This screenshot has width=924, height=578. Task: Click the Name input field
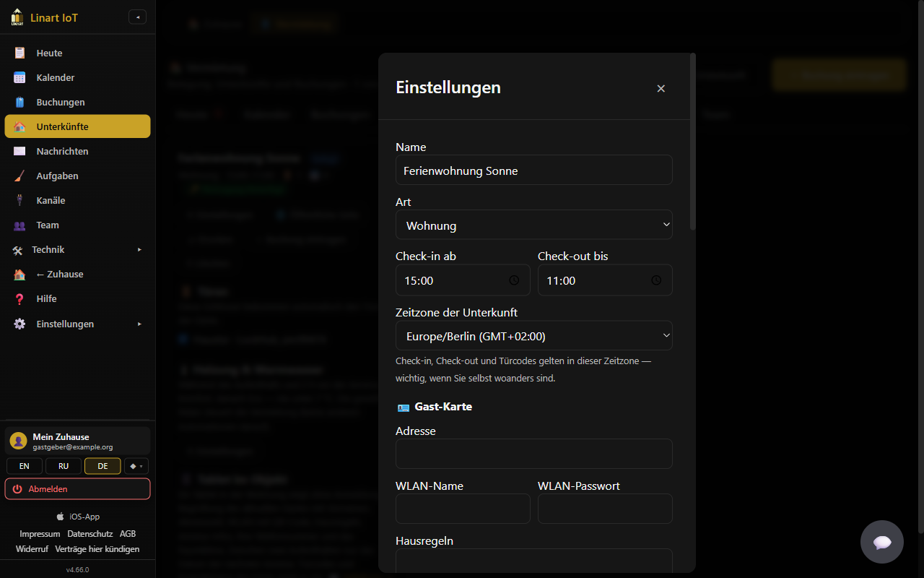534,170
